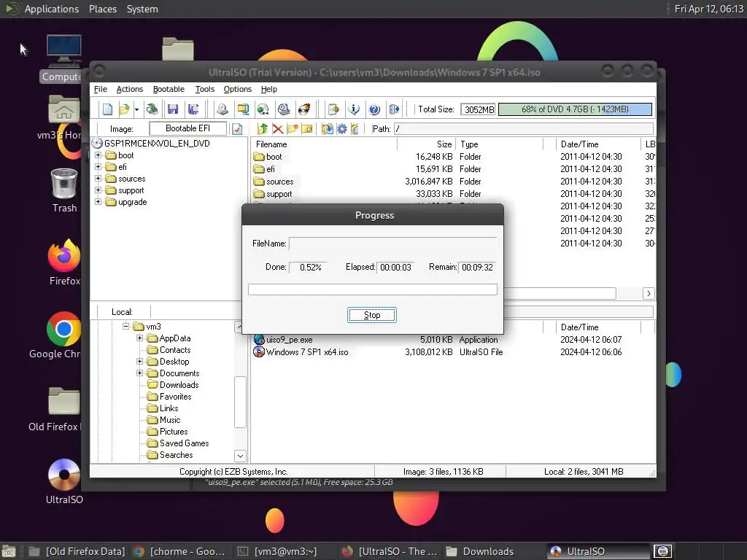This screenshot has height=560, width=747.
Task: Expand the boot folder in image tree
Action: coord(98,155)
